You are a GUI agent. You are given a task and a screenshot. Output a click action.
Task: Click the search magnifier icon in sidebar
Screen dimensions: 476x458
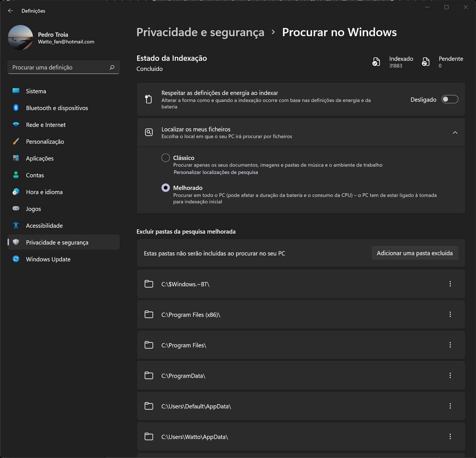coord(112,68)
